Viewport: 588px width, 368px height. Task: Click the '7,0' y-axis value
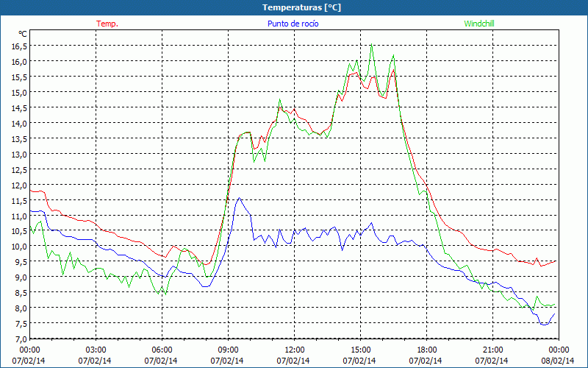coord(21,339)
